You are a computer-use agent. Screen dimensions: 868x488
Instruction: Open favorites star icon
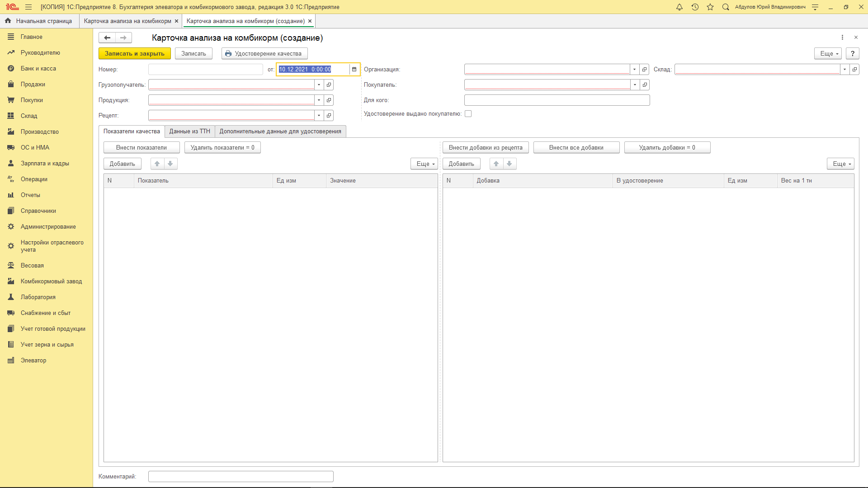[x=710, y=7]
